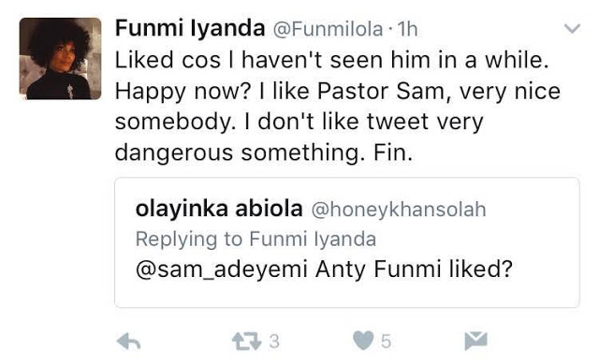This screenshot has height=364, width=599.
Task: Click olayinka abiola name in quote
Action: 219,209
